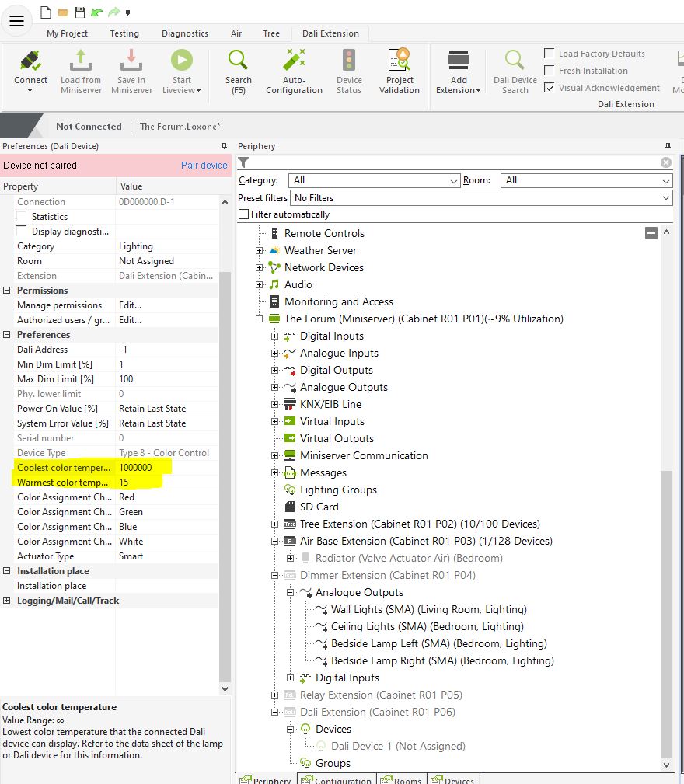Open Project Validation tool
This screenshot has width=684, height=784.
[400, 61]
